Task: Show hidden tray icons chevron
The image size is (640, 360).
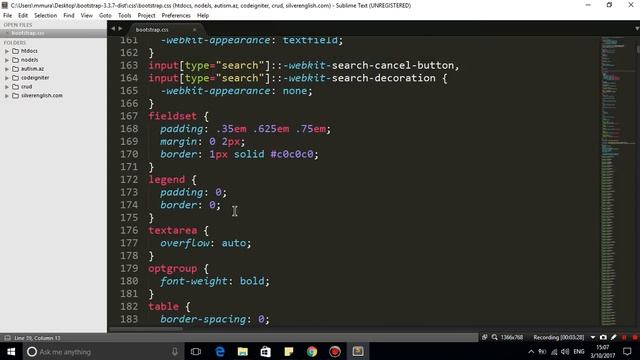Action: [x=531, y=351]
